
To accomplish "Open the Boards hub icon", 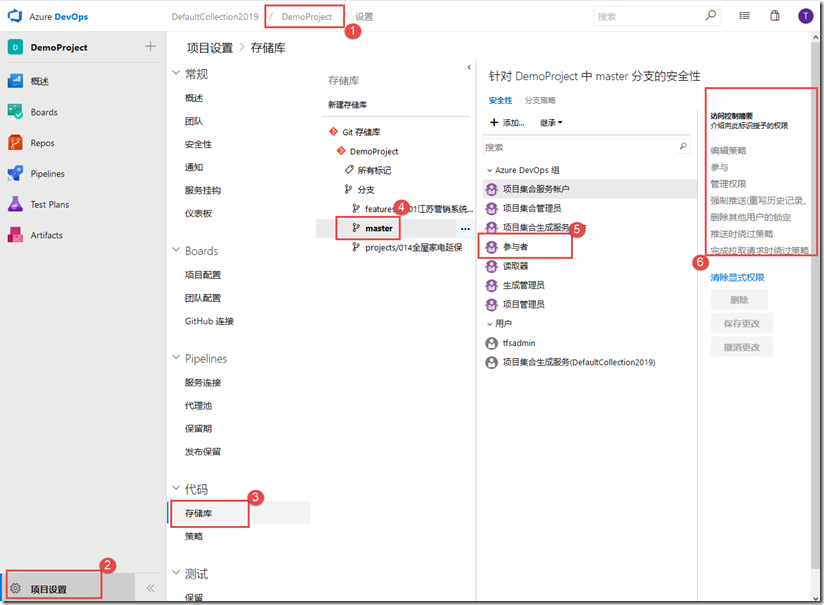I will 15,112.
